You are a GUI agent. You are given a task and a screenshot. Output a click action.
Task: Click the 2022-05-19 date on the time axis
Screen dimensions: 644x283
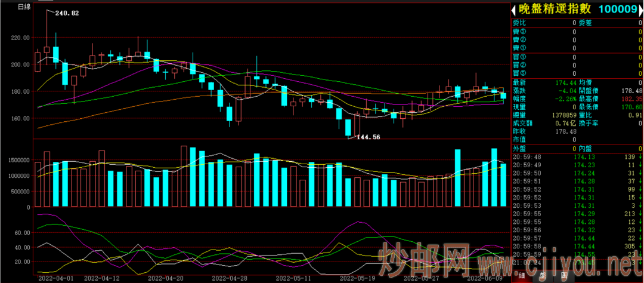pos(357,278)
